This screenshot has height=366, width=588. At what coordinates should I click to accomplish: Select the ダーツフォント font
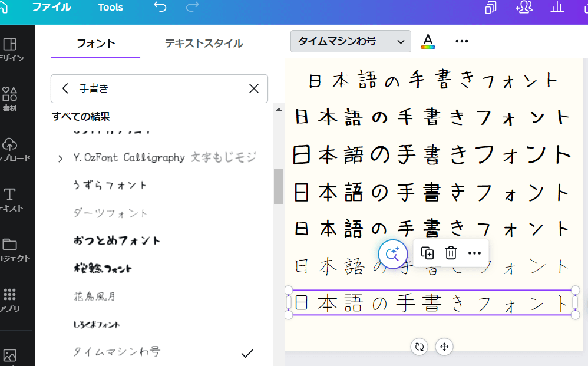click(x=110, y=213)
